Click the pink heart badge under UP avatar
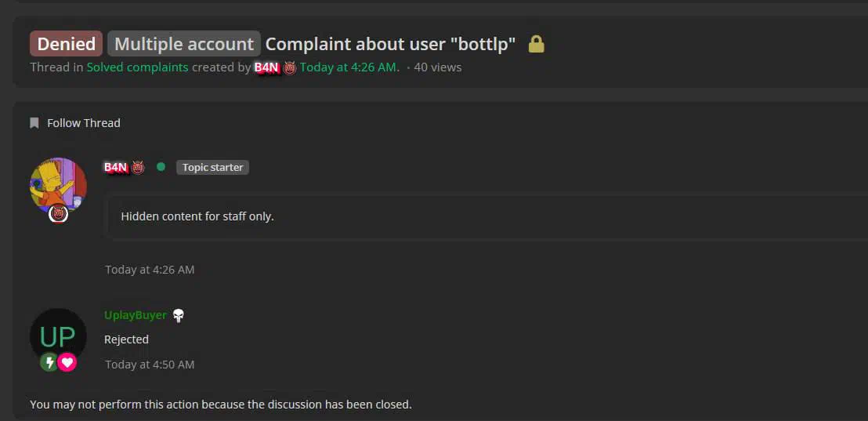The image size is (868, 421). pyautogui.click(x=67, y=363)
